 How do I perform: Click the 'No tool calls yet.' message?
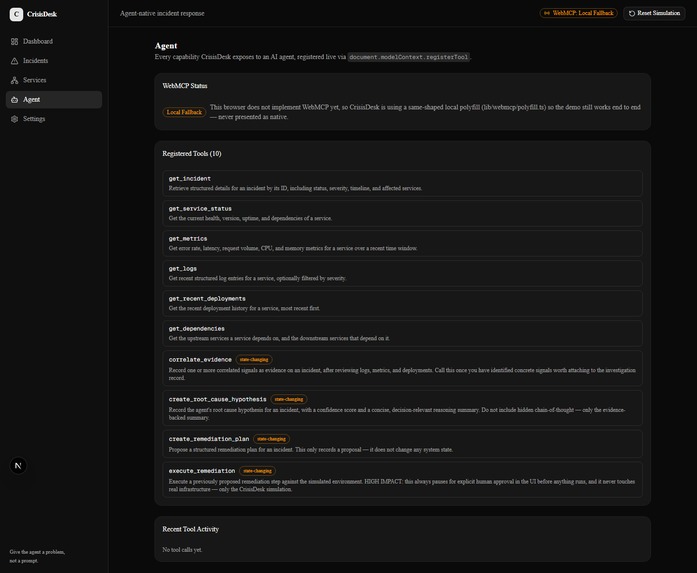[182, 550]
